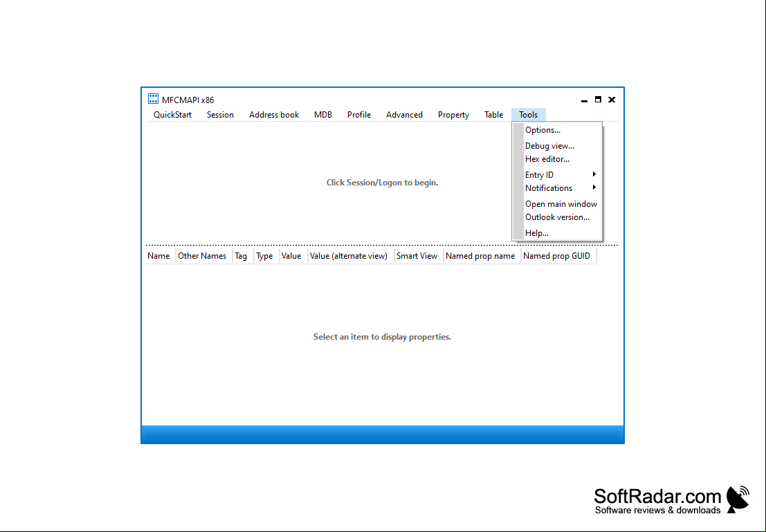Sort by Value (alternate view) column
Image resolution: width=766 pixels, height=532 pixels.
click(x=351, y=255)
